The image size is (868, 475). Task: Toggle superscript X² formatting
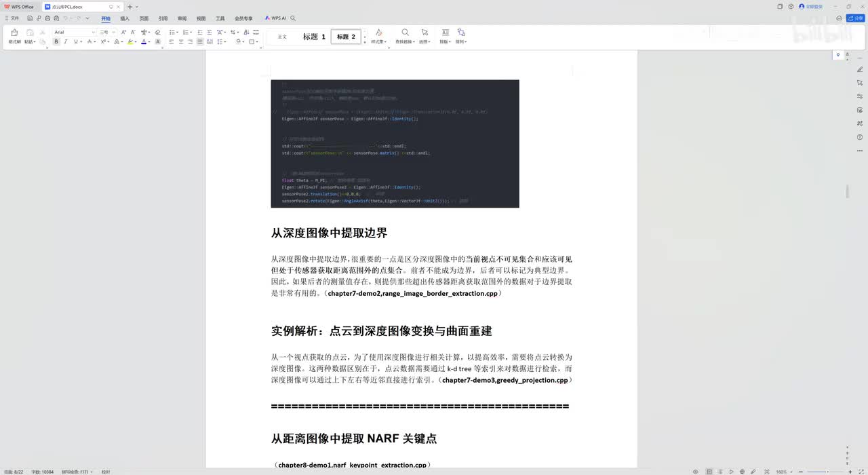tap(103, 42)
